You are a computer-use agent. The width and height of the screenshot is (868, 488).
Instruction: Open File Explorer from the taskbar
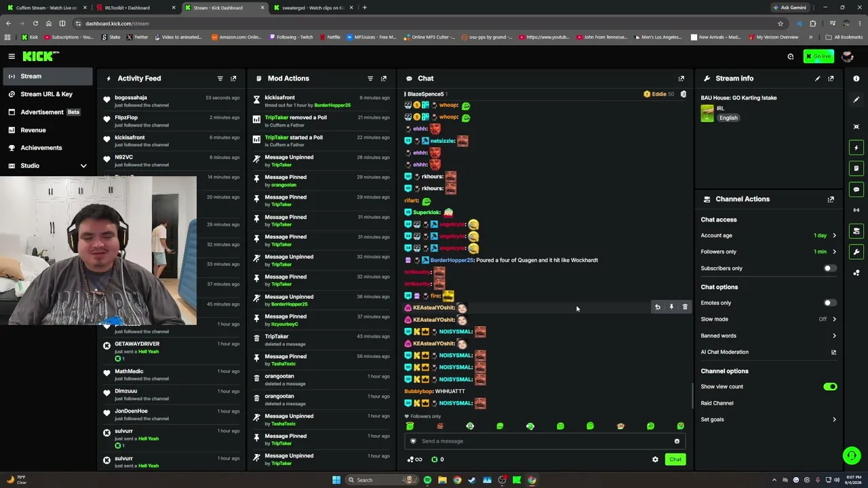point(442,480)
